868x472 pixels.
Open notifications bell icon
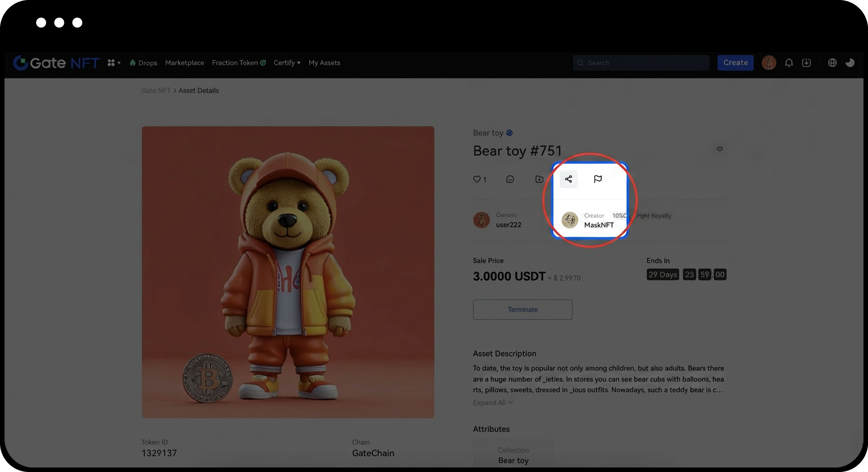pos(789,63)
